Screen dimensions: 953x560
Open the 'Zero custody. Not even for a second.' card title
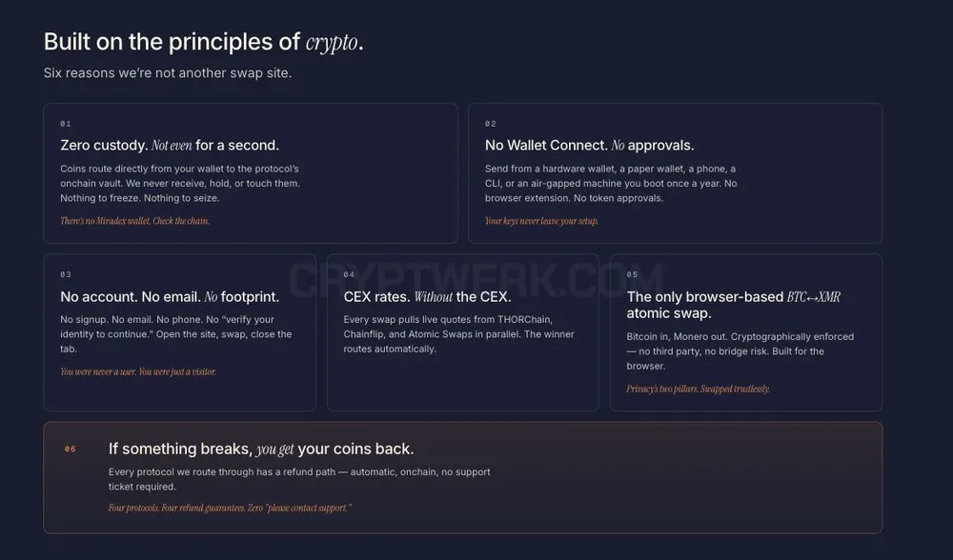click(x=170, y=145)
